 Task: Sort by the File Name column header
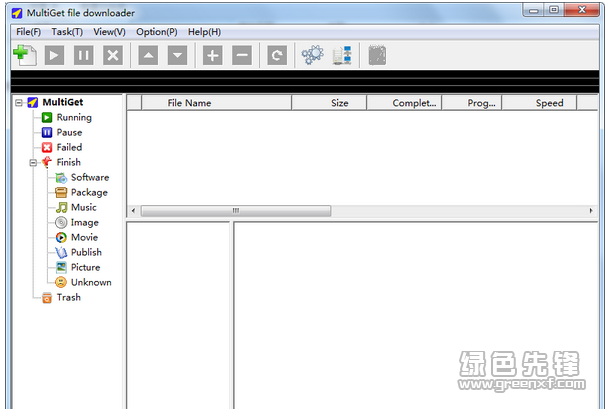click(x=216, y=103)
